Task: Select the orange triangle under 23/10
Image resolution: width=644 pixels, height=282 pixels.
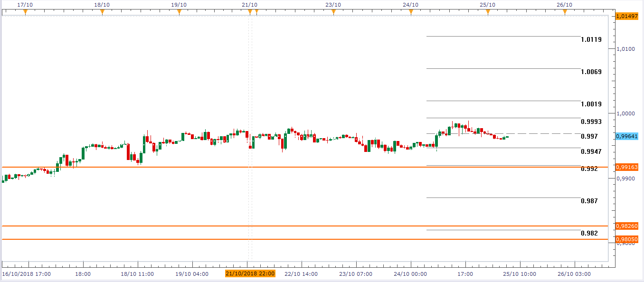Action: tap(333, 12)
